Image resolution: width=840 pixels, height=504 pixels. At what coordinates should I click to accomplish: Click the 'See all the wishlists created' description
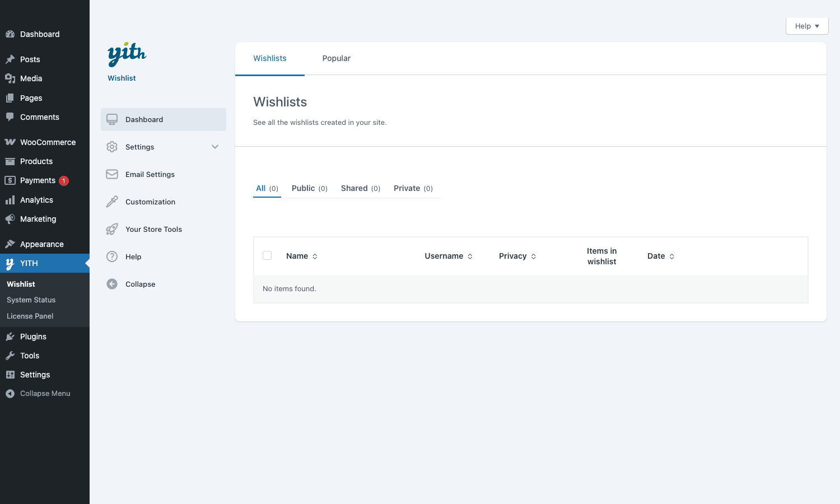point(320,123)
